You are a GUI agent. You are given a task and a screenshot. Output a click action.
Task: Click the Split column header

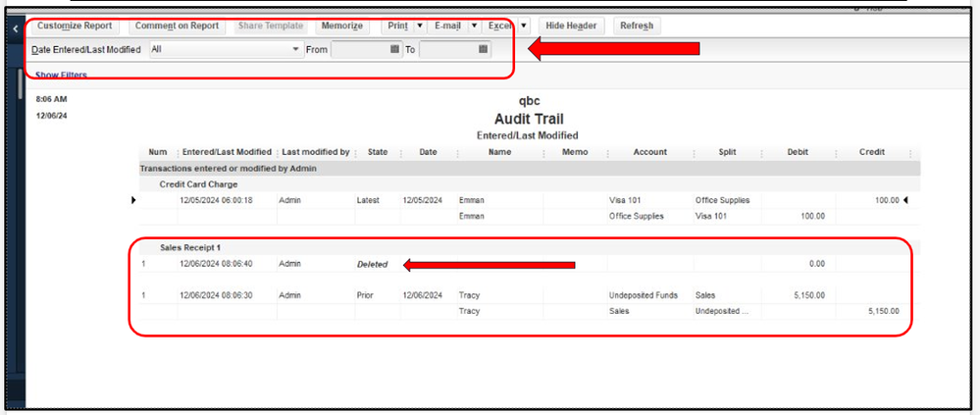tap(728, 152)
